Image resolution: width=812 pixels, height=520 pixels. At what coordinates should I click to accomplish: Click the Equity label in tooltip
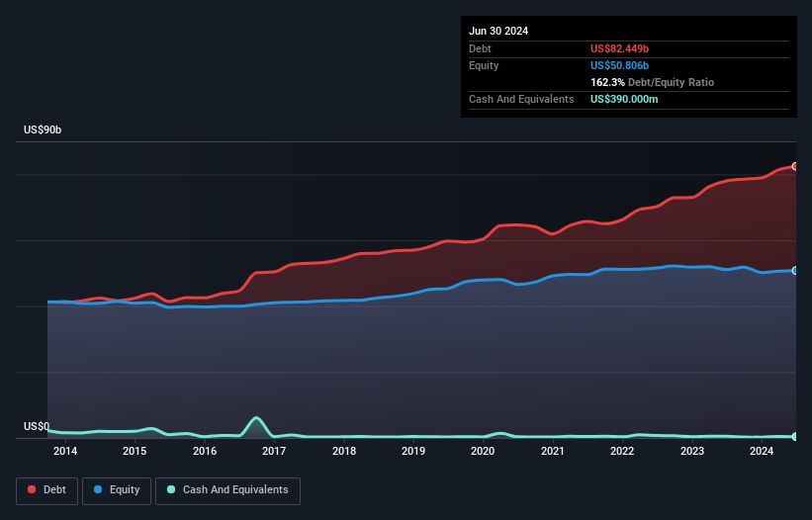484,65
